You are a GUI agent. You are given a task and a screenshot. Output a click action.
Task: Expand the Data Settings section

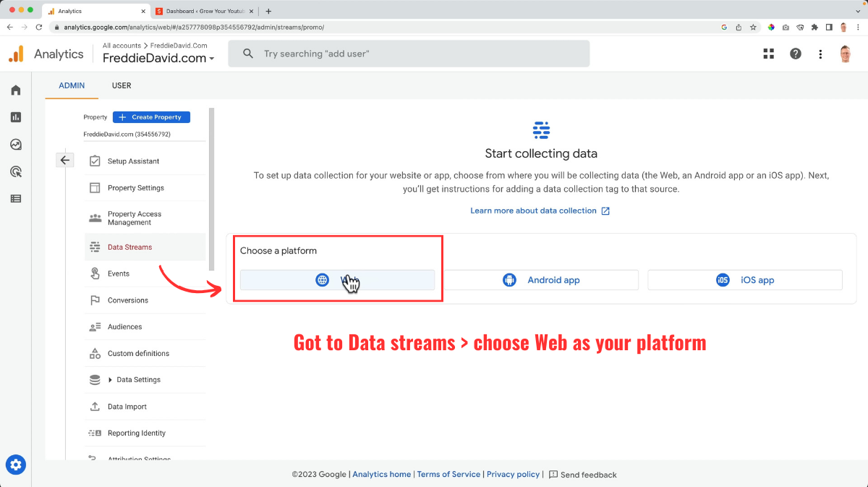(140, 379)
